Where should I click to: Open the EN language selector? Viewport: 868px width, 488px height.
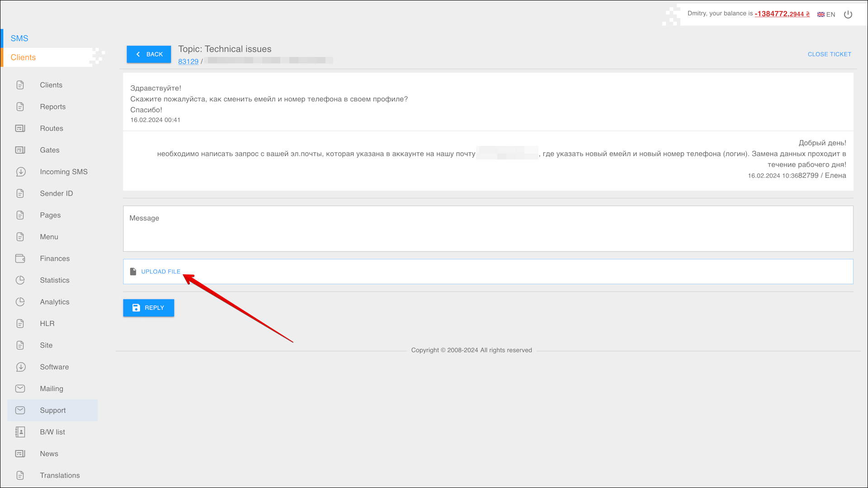(826, 14)
